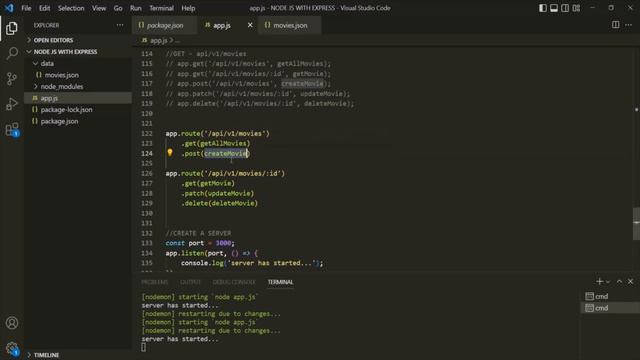Close the app.js editor tab
The image size is (640, 360).
(250, 25)
